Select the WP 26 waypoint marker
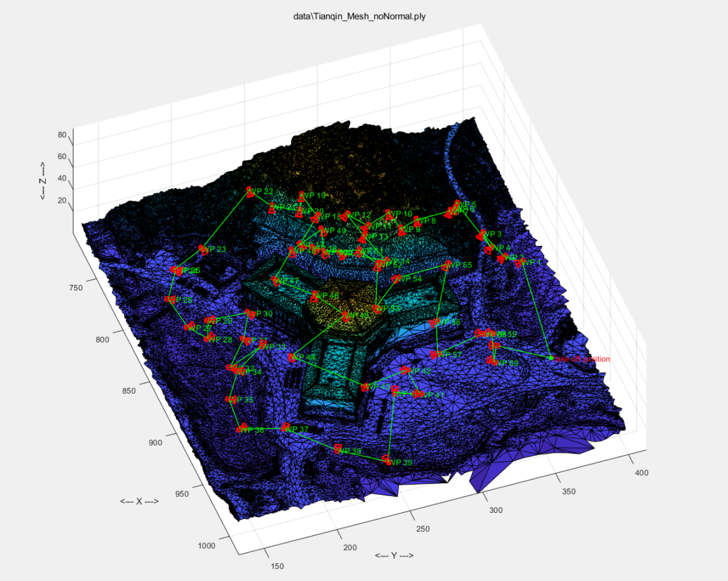The image size is (728, 581). coord(171,300)
